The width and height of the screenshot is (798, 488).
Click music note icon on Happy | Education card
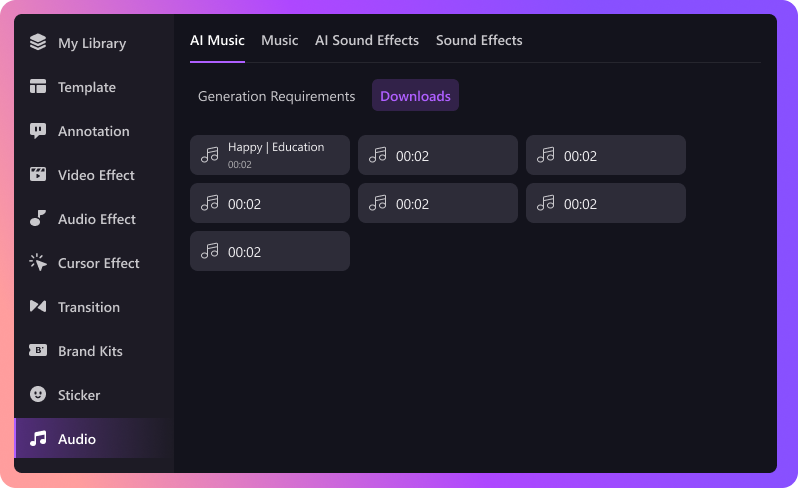pyautogui.click(x=209, y=155)
